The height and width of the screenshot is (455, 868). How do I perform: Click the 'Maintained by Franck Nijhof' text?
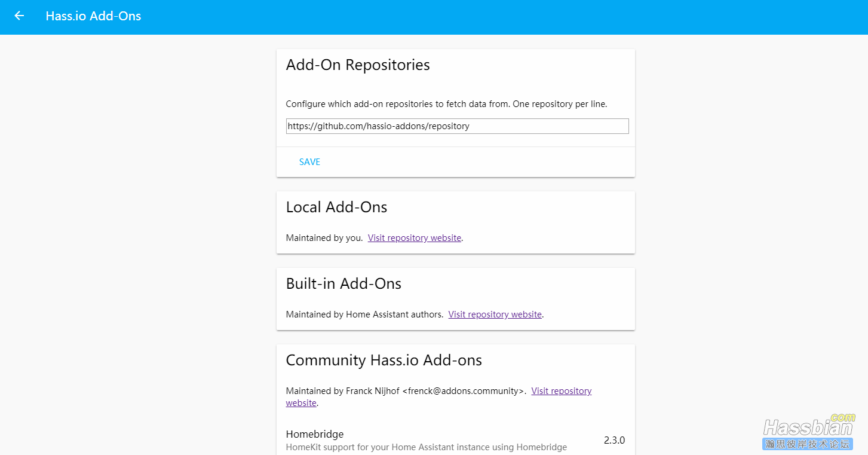pos(406,391)
